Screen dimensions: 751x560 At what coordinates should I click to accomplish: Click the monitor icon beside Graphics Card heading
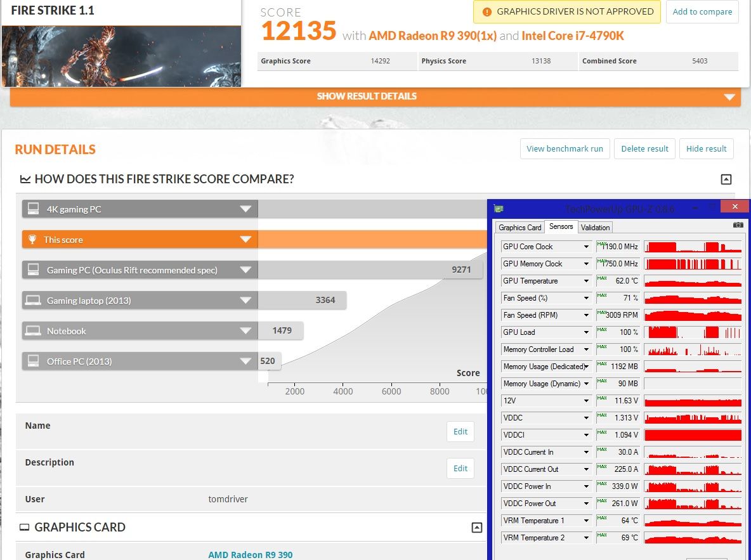pyautogui.click(x=24, y=528)
